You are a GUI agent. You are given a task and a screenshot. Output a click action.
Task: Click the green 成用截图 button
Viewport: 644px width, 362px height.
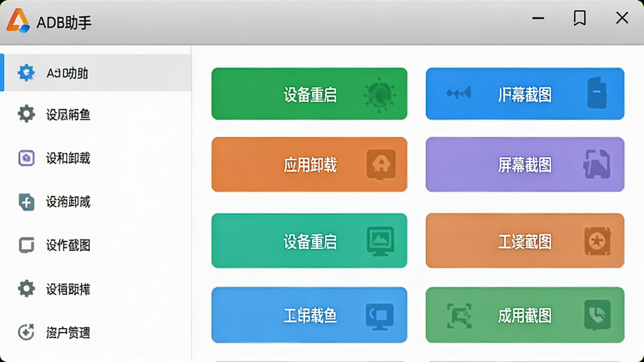pyautogui.click(x=525, y=315)
